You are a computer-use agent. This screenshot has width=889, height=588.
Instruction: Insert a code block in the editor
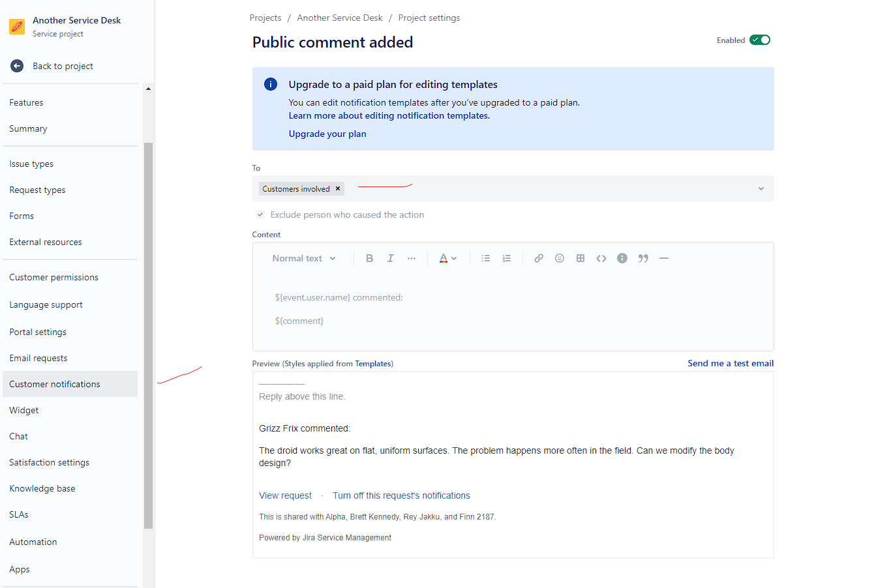point(601,257)
